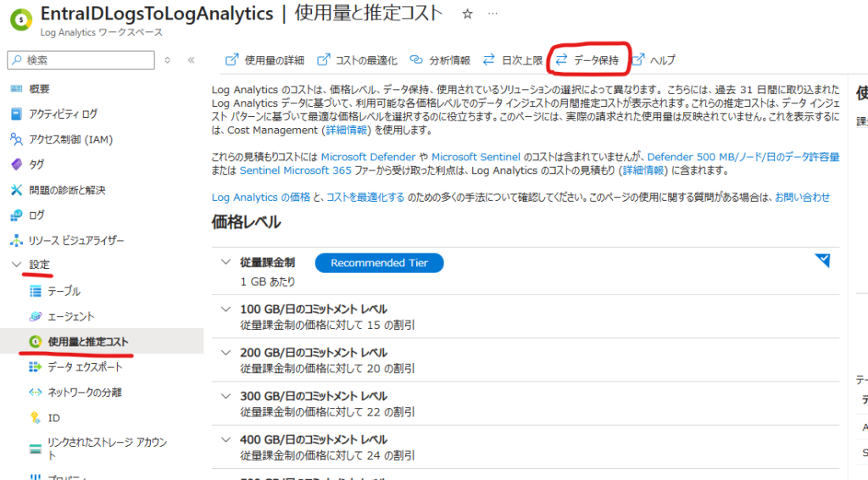Open ヘルプ in toolbar
The image size is (868, 480).
pyautogui.click(x=654, y=60)
